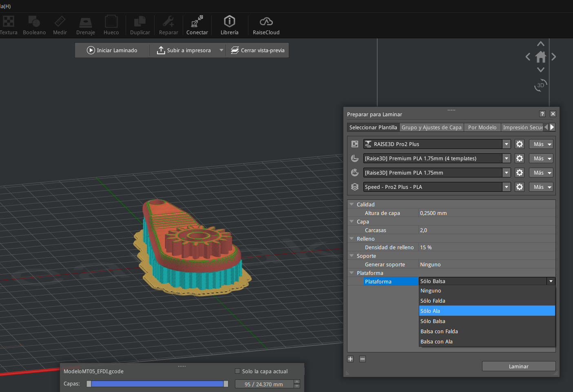Click the 3D view rotate icon
This screenshot has width=573, height=392.
click(x=540, y=85)
